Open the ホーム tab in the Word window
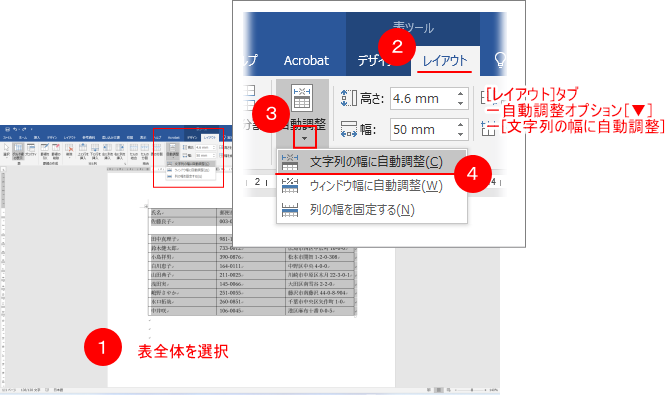 point(23,138)
